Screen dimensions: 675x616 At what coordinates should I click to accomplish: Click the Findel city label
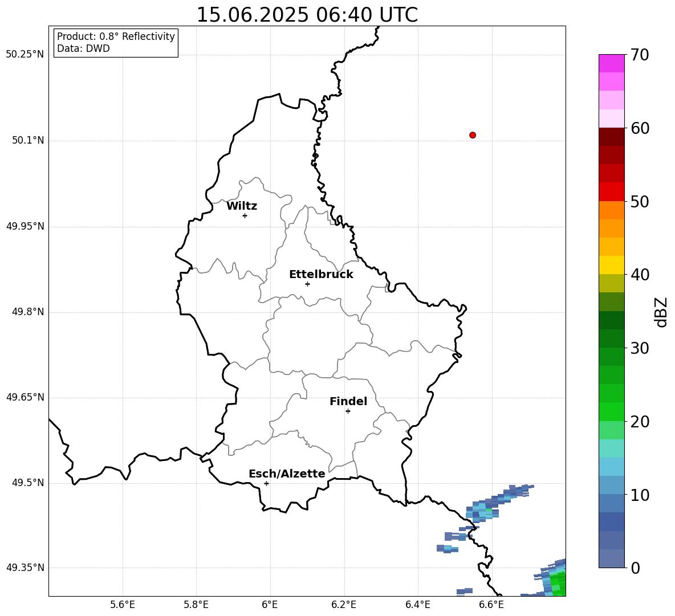click(348, 401)
